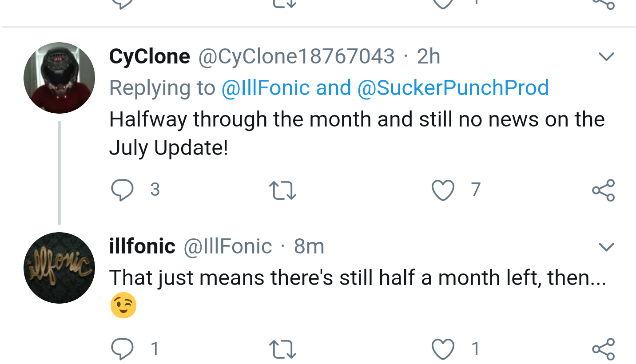
Task: Like CyClone's tweet with 7 likes
Action: tap(443, 190)
